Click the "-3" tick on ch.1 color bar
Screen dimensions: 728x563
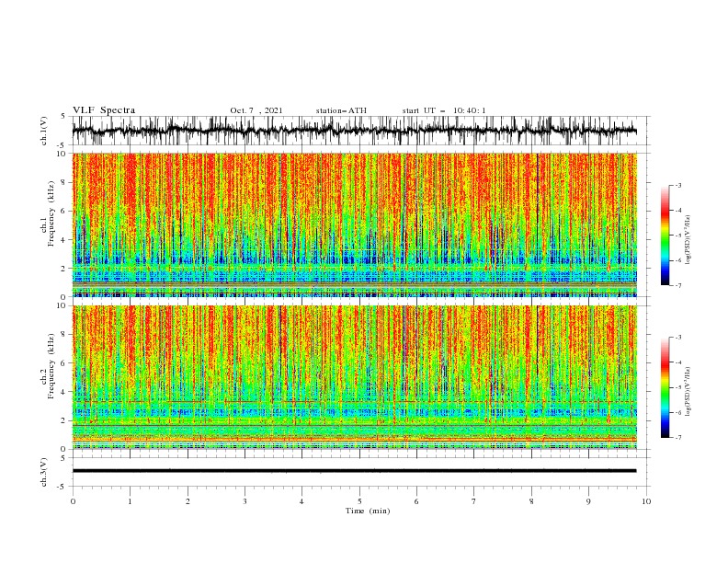pyautogui.click(x=678, y=185)
